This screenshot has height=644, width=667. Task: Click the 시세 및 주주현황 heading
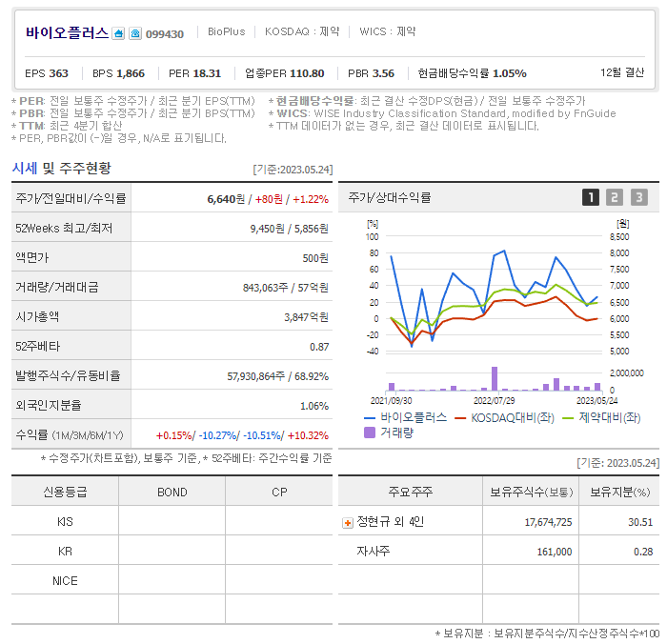pos(62,168)
